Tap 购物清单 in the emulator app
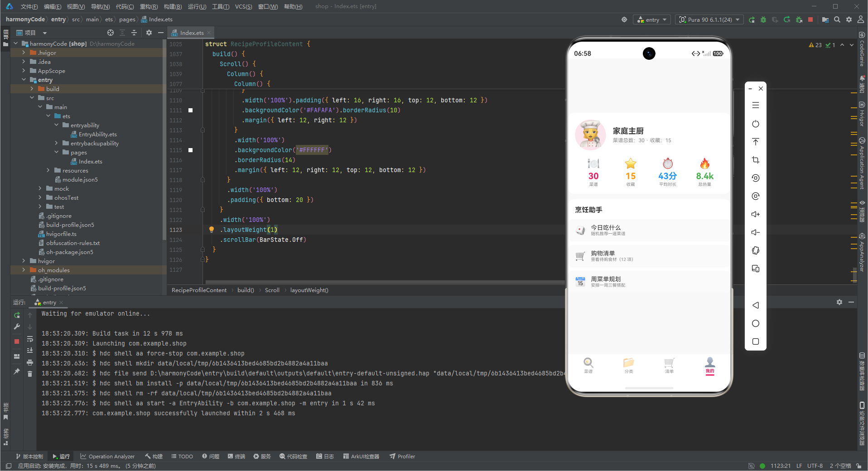 [649, 256]
